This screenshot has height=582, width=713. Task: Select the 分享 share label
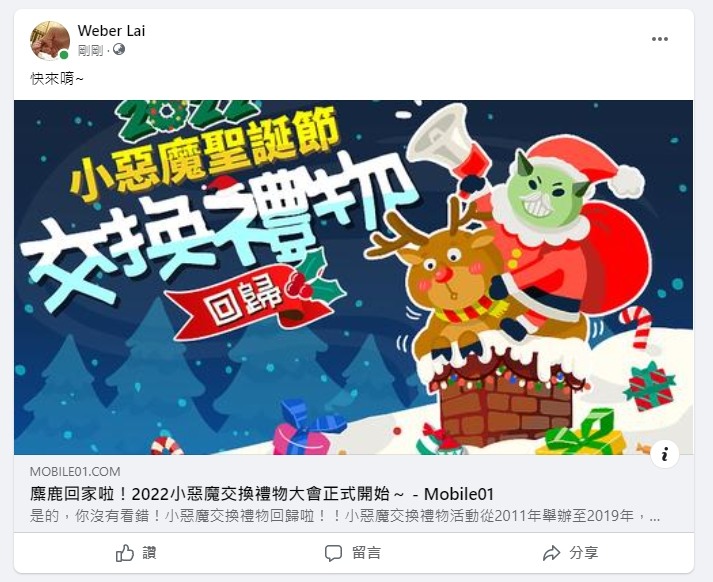[x=584, y=553]
